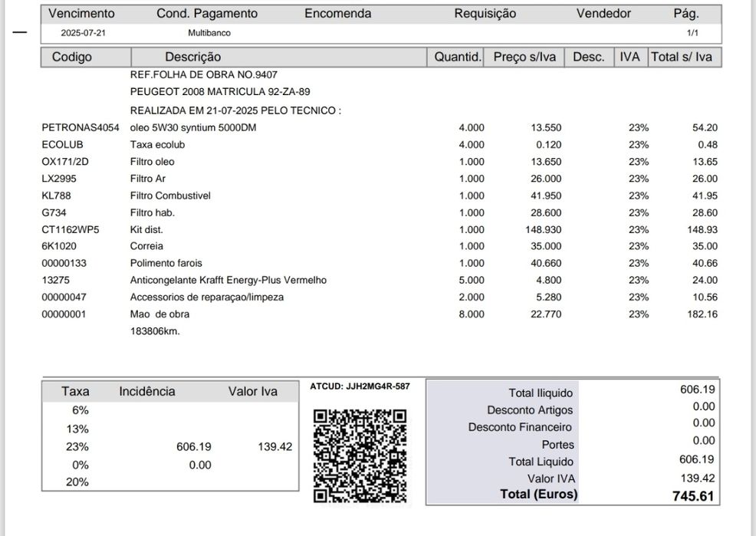Select the REALIZADA EM 21-07-2025 line

[235, 110]
